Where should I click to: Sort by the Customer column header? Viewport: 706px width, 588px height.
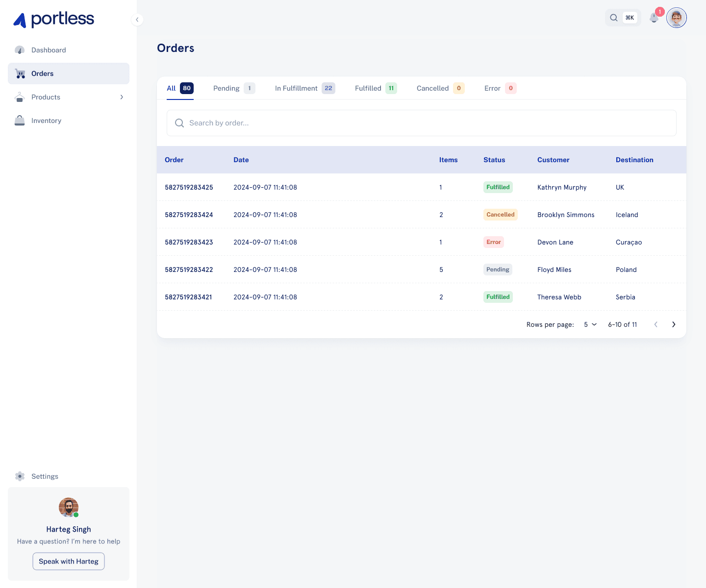(554, 160)
